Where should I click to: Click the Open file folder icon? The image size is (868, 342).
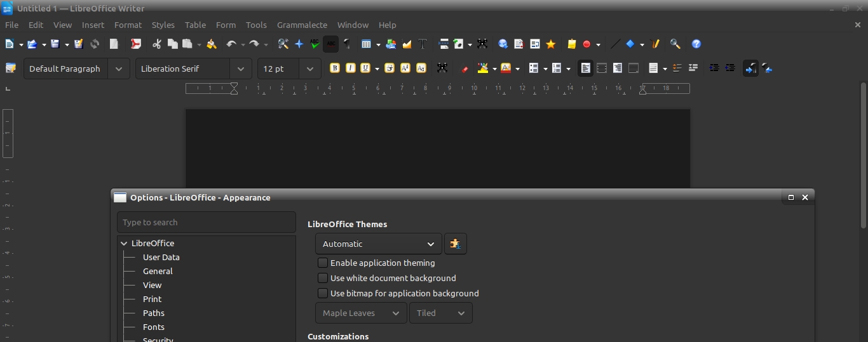(x=32, y=44)
